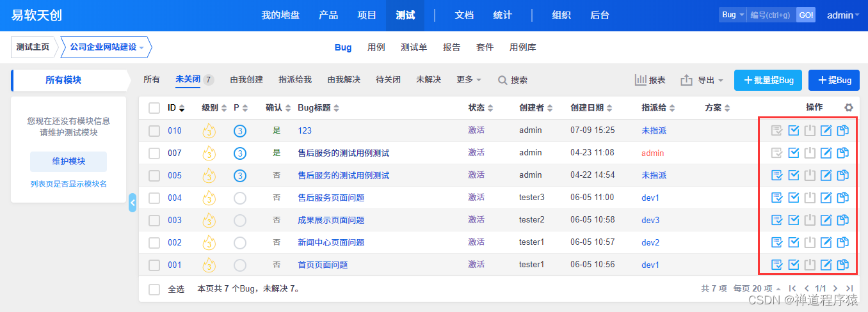Click the confirm icon for bug 004
The image size is (868, 312).
pos(777,198)
